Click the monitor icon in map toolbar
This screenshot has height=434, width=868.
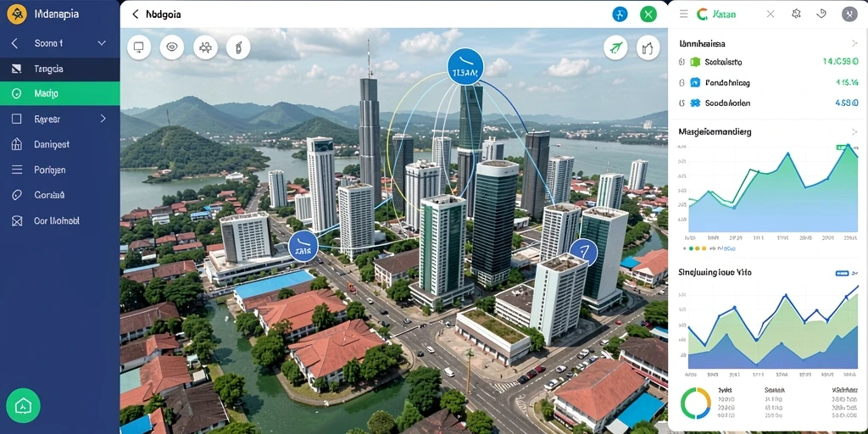coord(139,47)
